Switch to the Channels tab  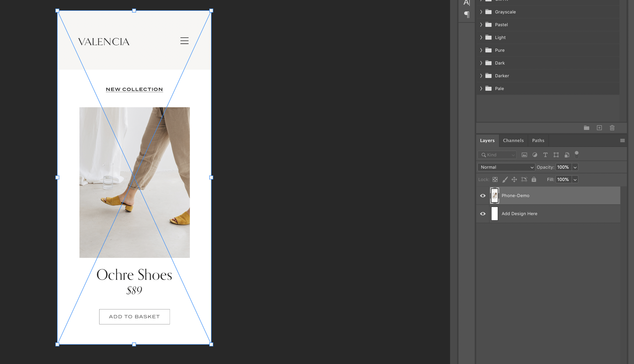tap(513, 140)
